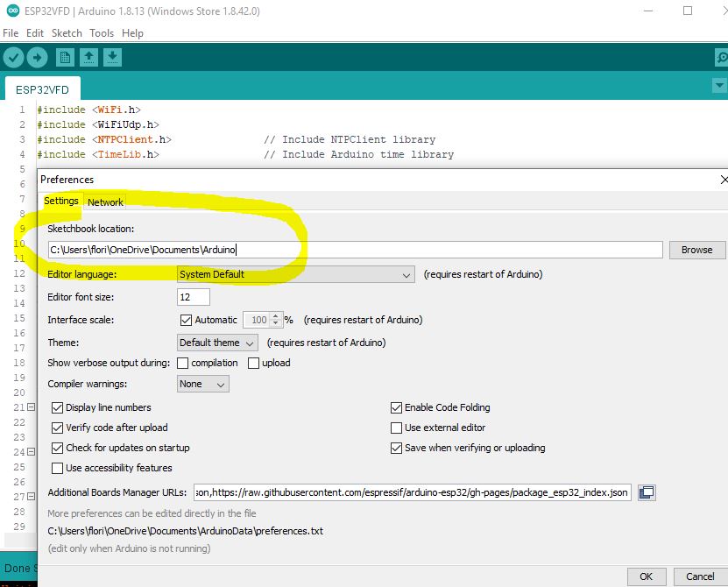The image size is (728, 587).
Task: Collapse code fold at line 27
Action: tap(32, 497)
